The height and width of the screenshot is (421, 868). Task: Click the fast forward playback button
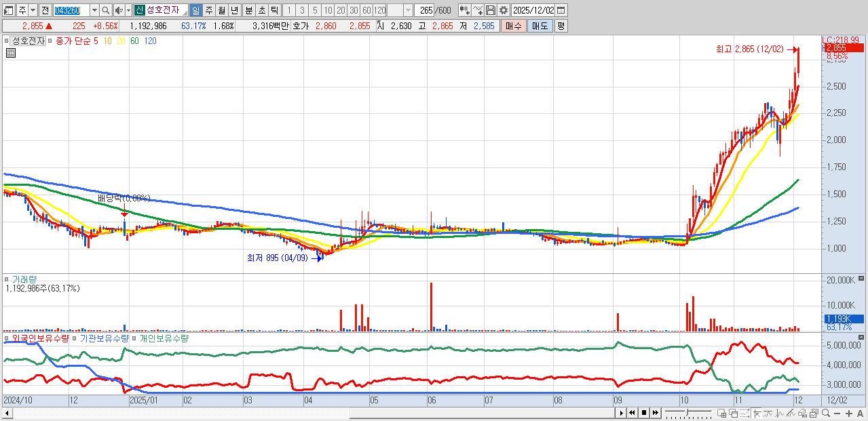click(655, 413)
